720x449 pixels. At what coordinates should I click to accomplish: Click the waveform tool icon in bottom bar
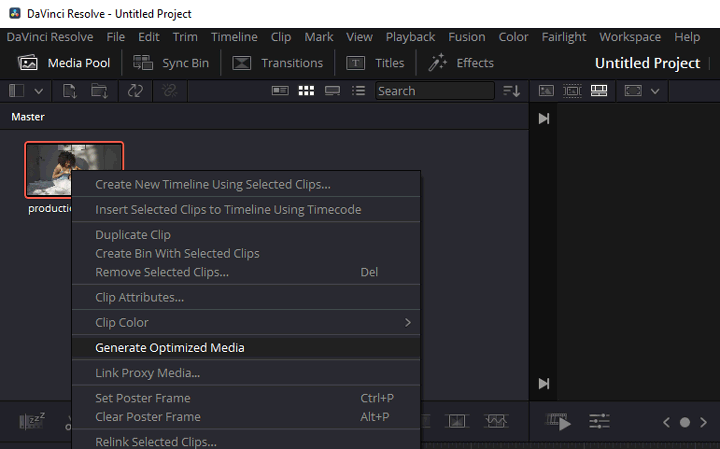point(496,421)
